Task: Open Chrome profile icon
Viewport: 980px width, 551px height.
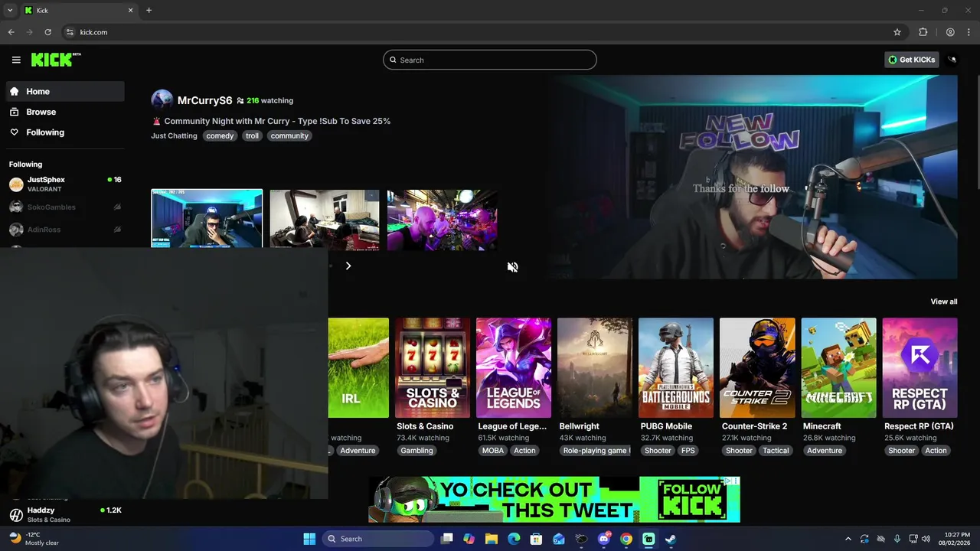Action: [x=950, y=32]
